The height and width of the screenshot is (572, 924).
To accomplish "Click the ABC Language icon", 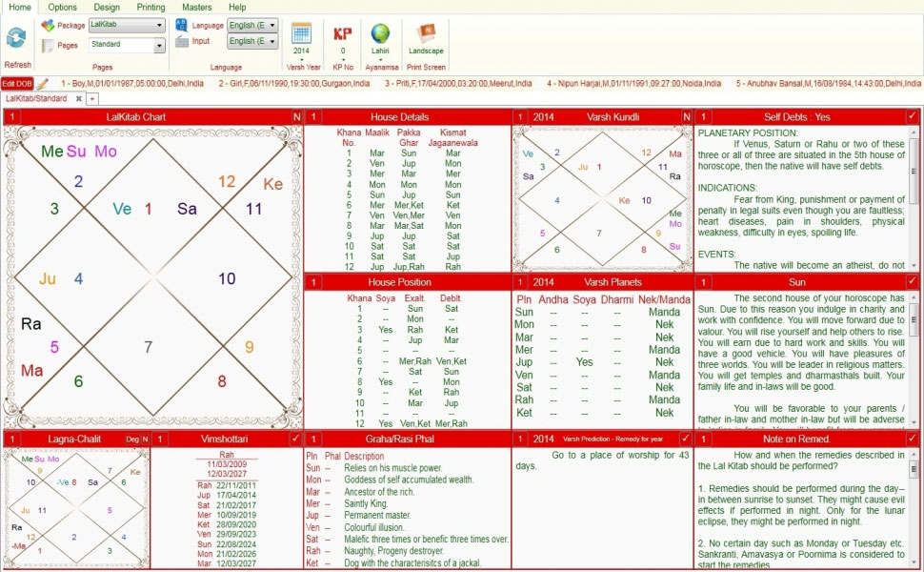I will [x=182, y=26].
